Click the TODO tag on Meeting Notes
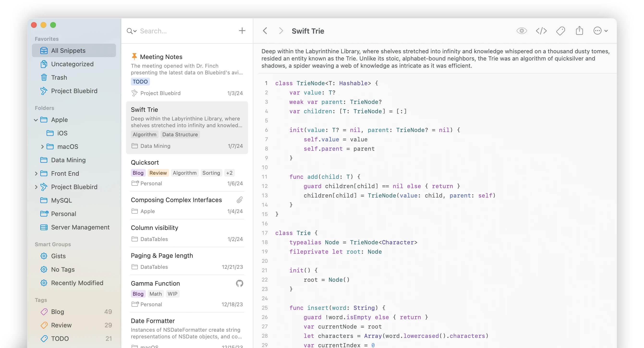The height and width of the screenshot is (348, 644). click(x=140, y=81)
